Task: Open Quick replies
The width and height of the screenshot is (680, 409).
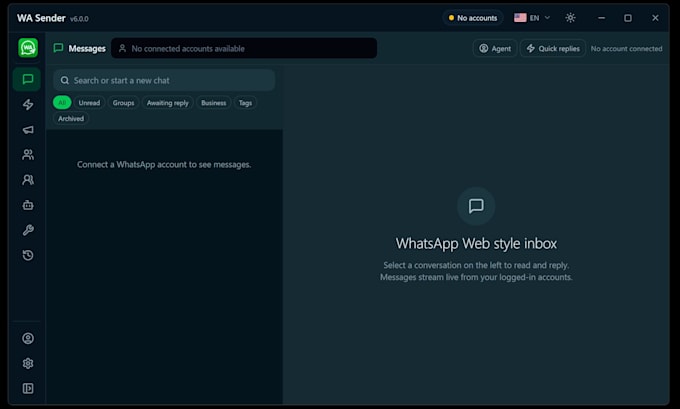Action: click(553, 49)
